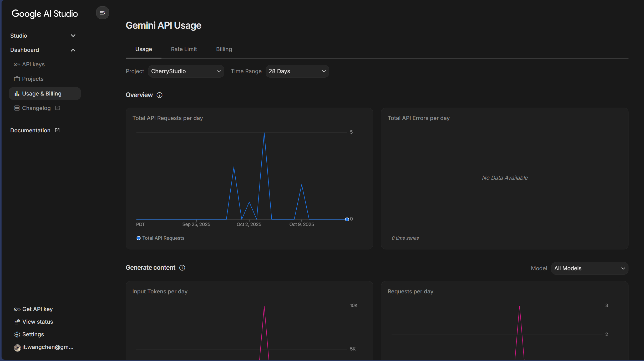Select Projects briefcase icon in sidebar
The image size is (644, 361).
17,79
